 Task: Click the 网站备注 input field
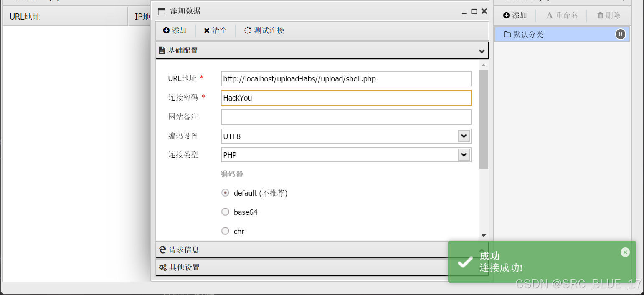point(346,117)
